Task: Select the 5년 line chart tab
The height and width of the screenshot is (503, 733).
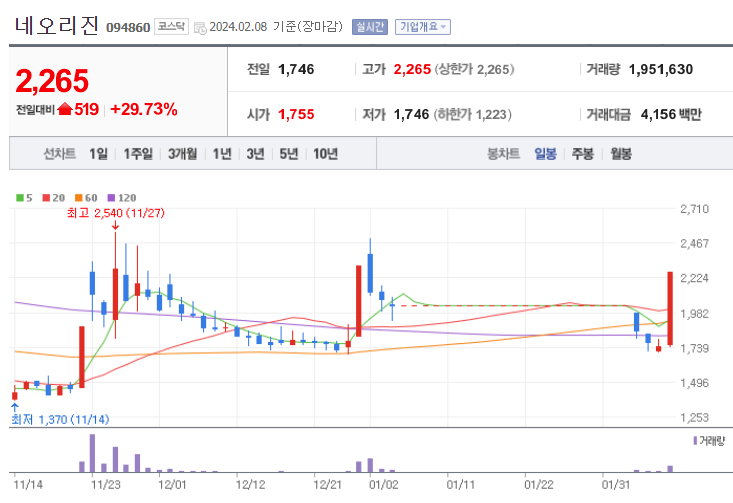Action: [288, 153]
